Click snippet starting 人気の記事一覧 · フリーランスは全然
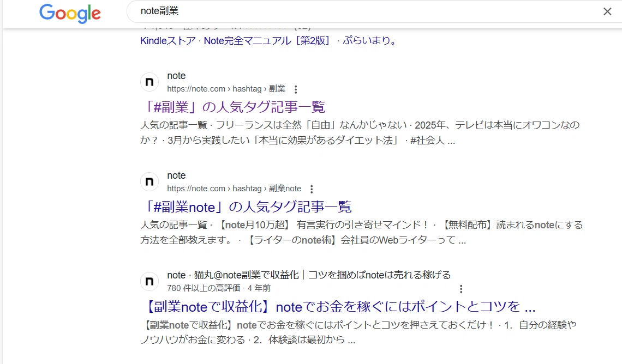 click(360, 133)
